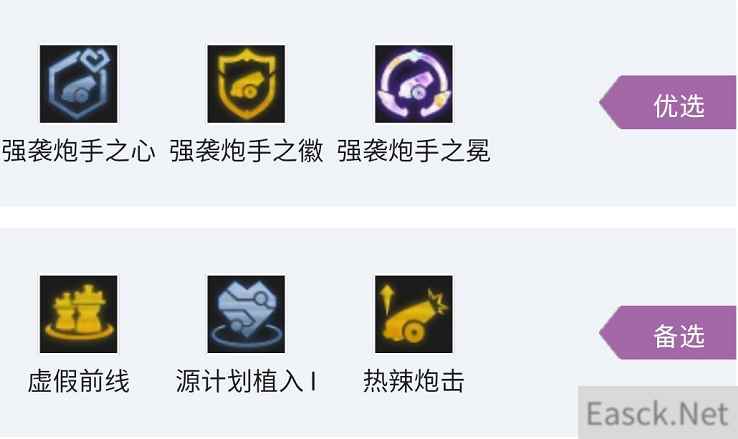Select the purple 备选 tag
This screenshot has width=738, height=439.
point(668,333)
